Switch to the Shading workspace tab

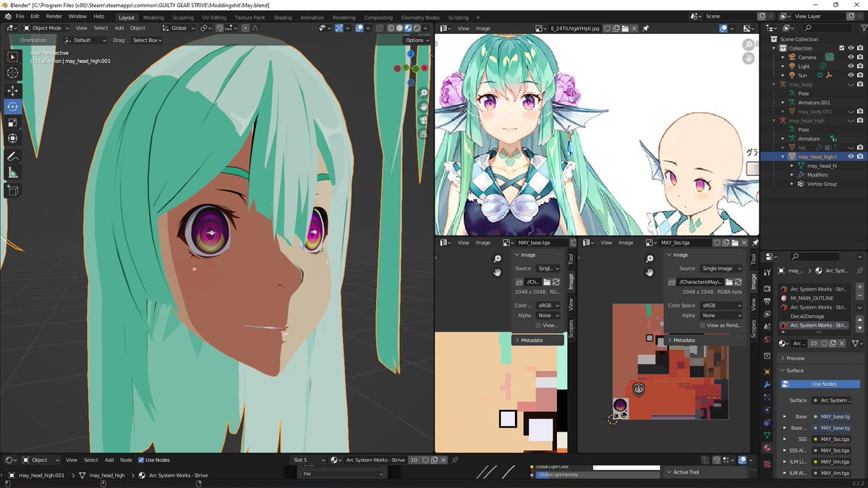click(283, 17)
